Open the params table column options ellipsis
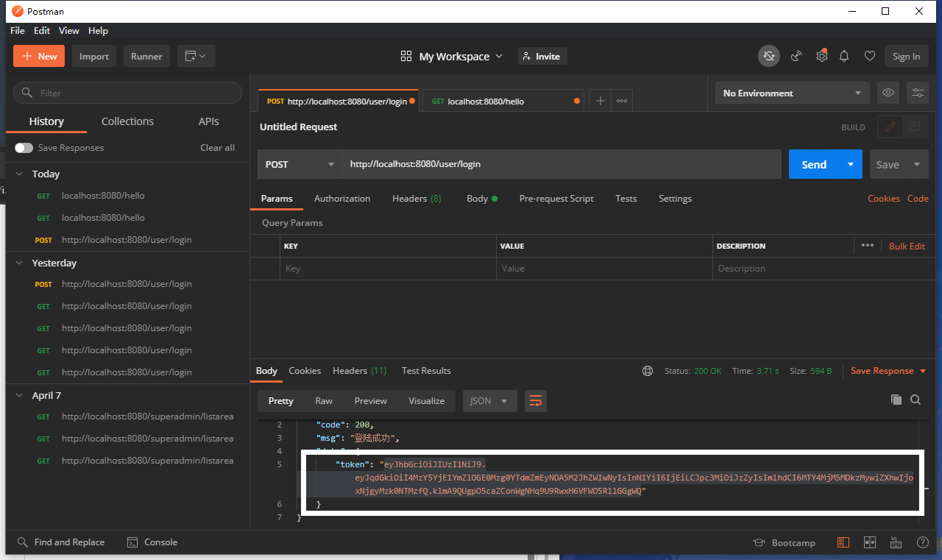Image resolution: width=942 pixels, height=560 pixels. coord(868,246)
